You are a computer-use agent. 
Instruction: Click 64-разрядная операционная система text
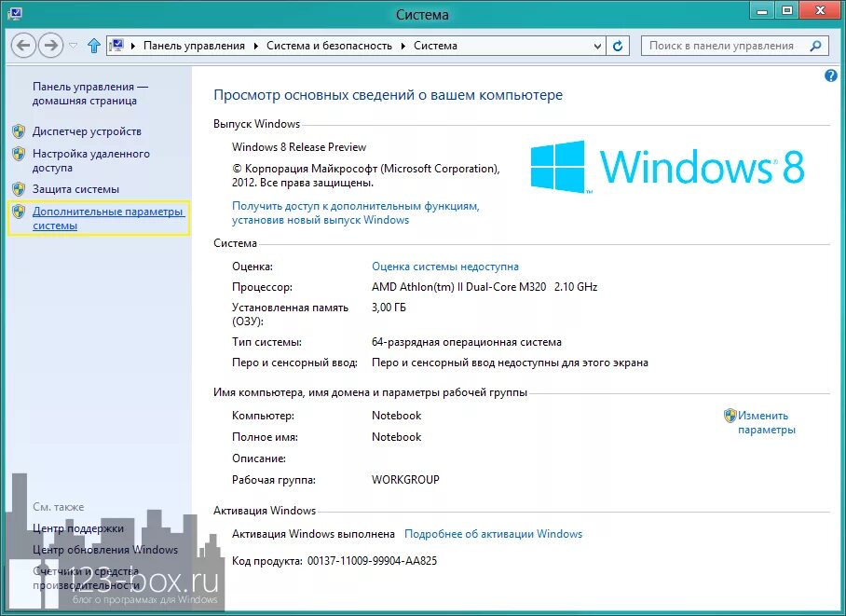[467, 342]
